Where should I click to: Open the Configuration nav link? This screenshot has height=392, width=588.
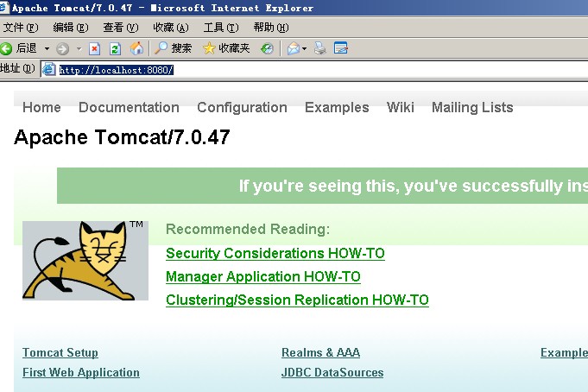(243, 107)
